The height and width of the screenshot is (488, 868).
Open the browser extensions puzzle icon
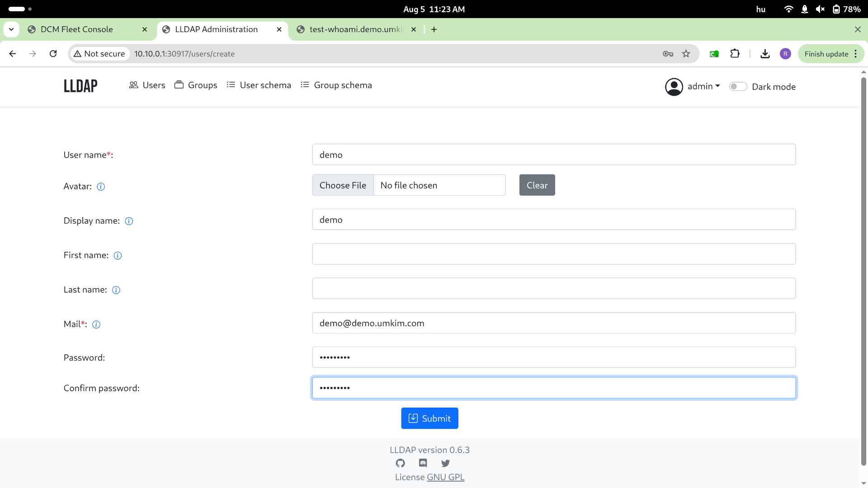[x=735, y=54]
